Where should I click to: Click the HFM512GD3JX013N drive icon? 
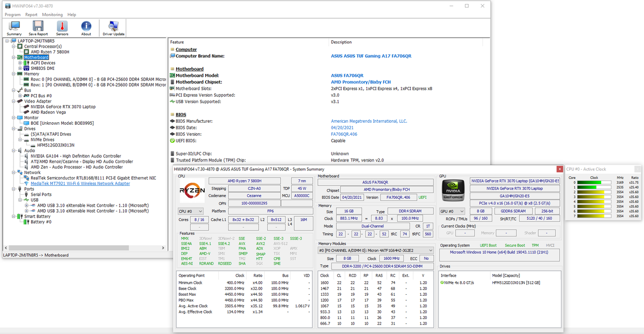point(33,145)
